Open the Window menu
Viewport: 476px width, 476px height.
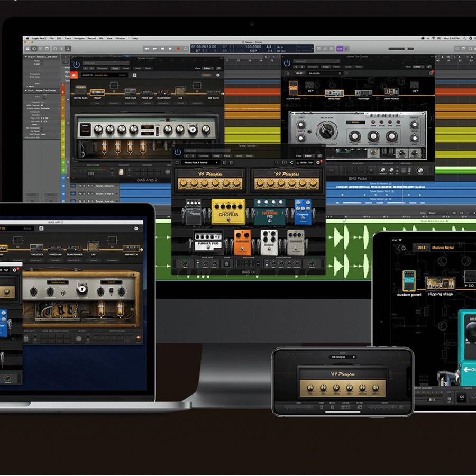(x=120, y=38)
